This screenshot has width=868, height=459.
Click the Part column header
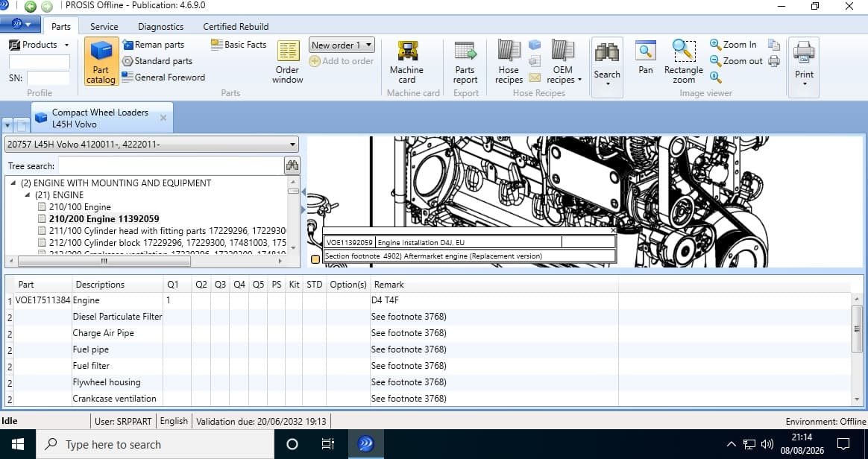(26, 285)
